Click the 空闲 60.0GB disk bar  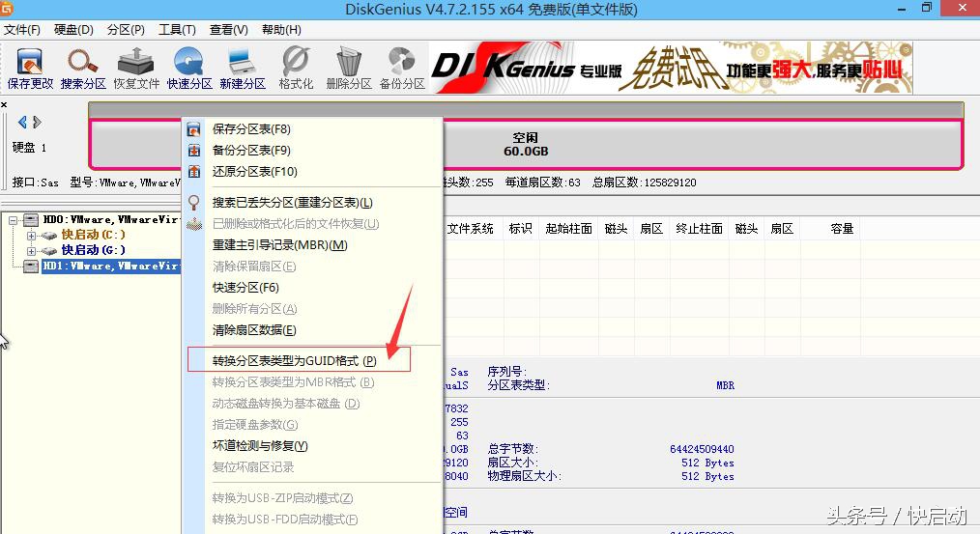point(526,145)
